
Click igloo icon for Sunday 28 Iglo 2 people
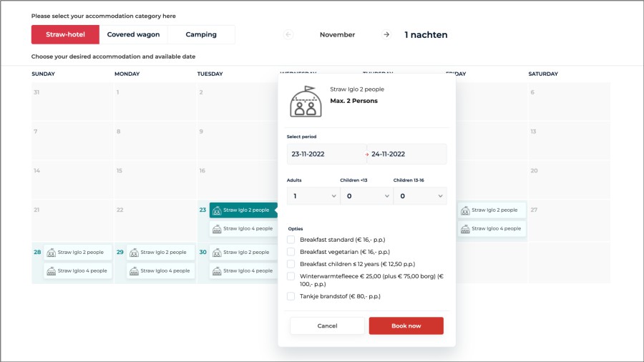point(51,252)
